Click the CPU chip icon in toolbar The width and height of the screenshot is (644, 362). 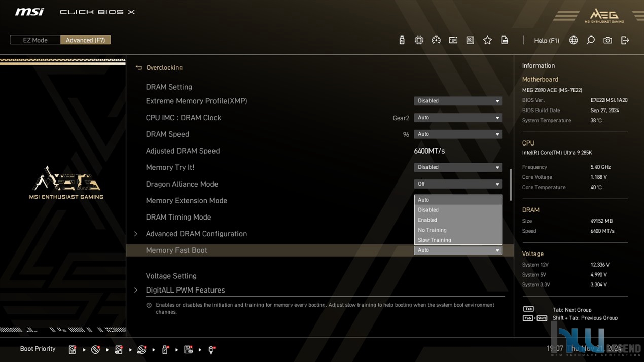pos(419,40)
